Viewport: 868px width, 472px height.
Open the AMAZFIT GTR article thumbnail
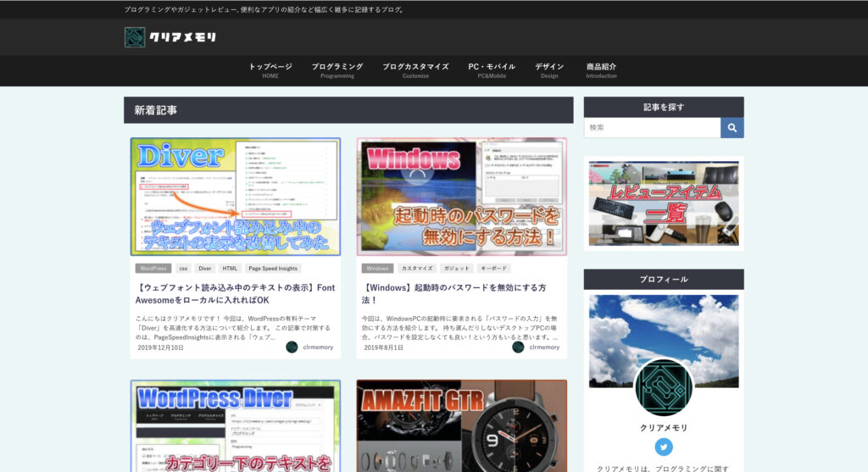click(462, 425)
